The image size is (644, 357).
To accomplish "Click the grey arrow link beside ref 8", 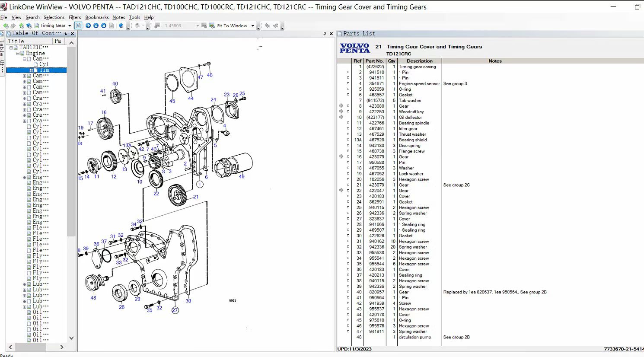I will coord(341,106).
